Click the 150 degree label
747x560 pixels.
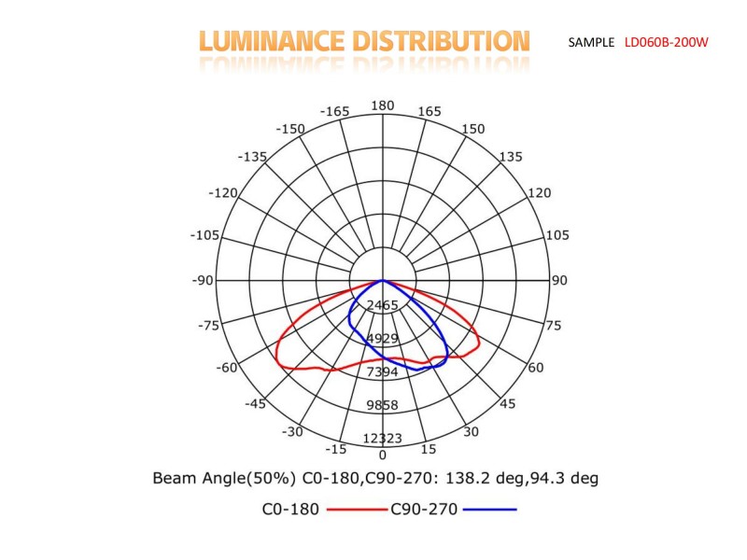click(x=472, y=129)
